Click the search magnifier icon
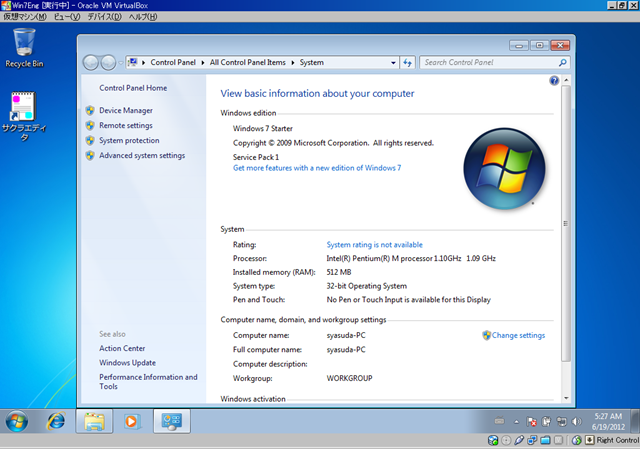The height and width of the screenshot is (449, 640). [563, 62]
